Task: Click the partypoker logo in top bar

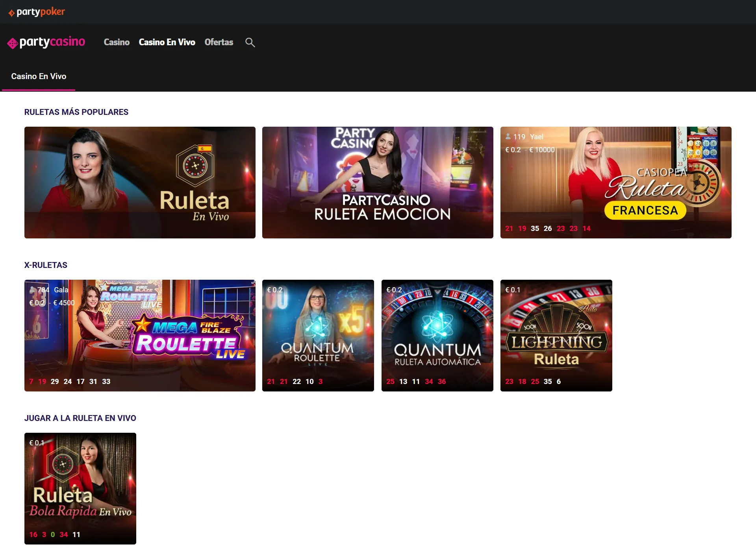Action: [x=37, y=12]
